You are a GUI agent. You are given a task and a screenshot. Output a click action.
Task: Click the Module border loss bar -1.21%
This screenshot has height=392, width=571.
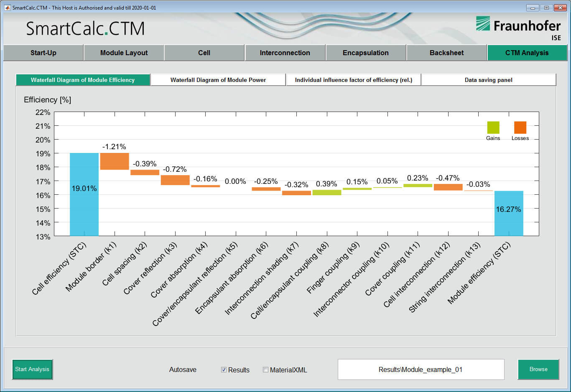coord(115,161)
